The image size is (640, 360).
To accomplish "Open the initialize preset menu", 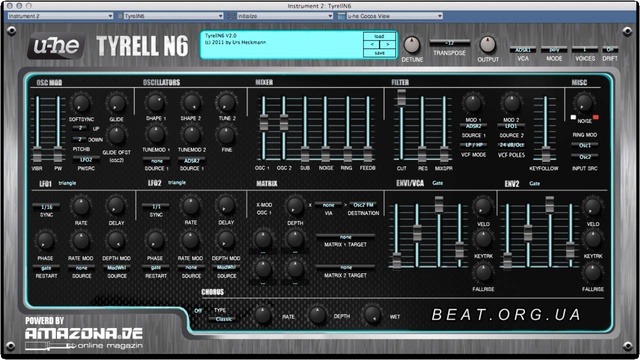I will click(x=285, y=16).
